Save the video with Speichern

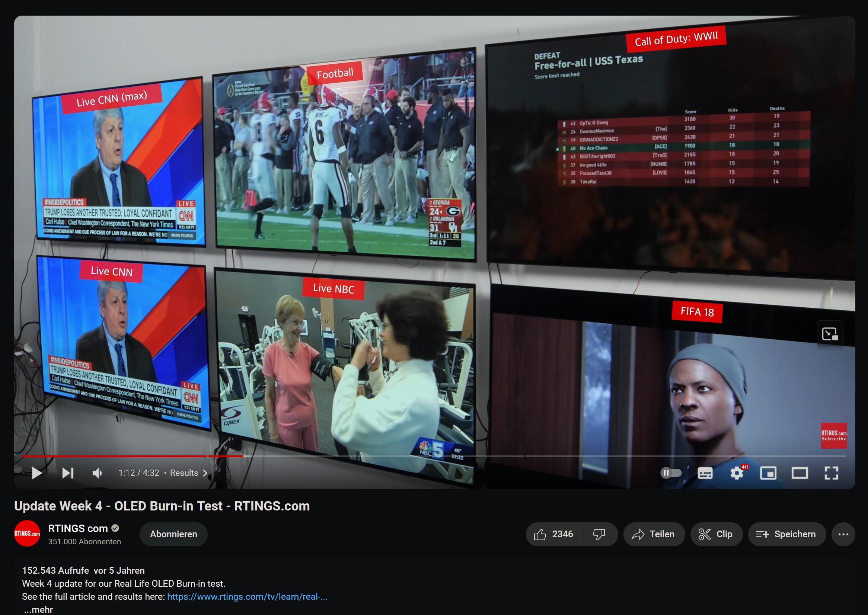tap(786, 534)
